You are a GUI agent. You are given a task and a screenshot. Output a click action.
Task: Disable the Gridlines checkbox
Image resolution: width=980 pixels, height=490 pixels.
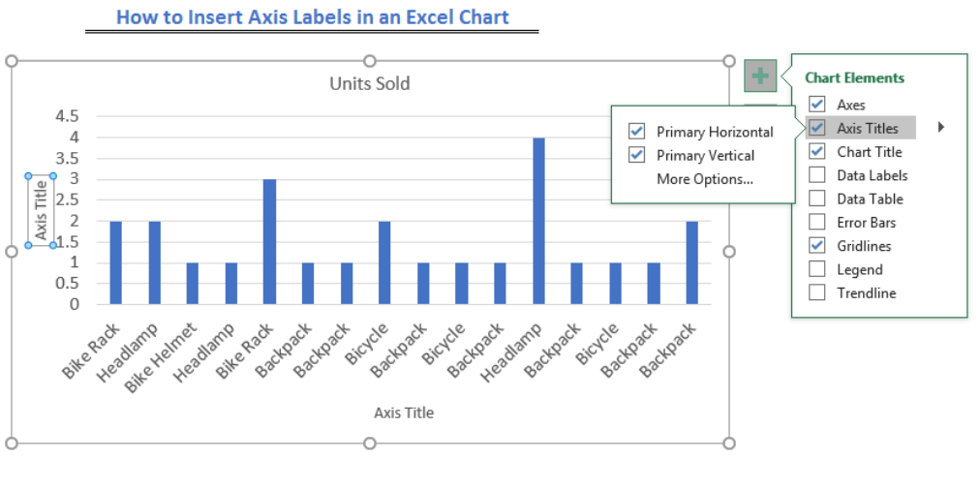coord(817,245)
